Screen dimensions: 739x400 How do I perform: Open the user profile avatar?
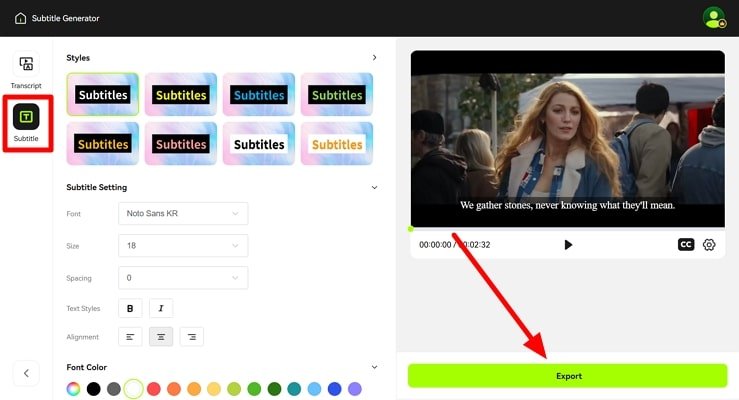tap(714, 18)
